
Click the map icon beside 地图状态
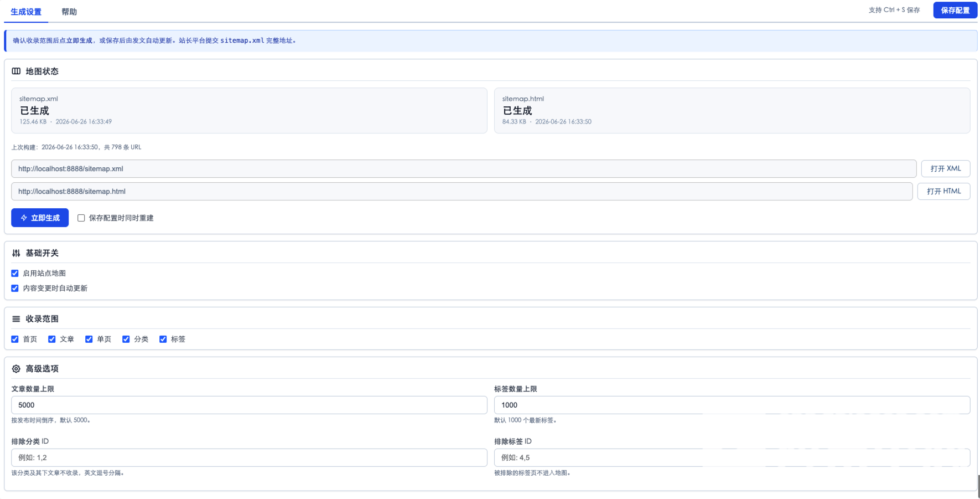point(16,71)
